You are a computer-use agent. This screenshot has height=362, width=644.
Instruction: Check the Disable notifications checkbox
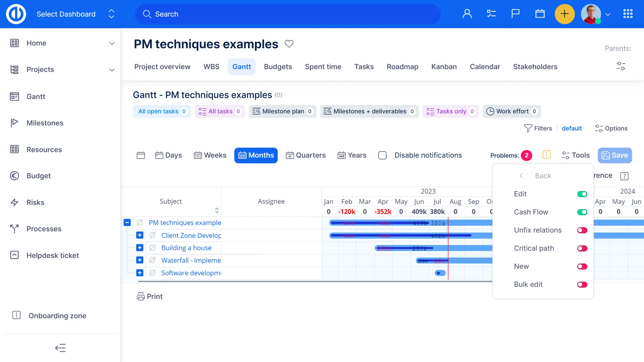[382, 155]
